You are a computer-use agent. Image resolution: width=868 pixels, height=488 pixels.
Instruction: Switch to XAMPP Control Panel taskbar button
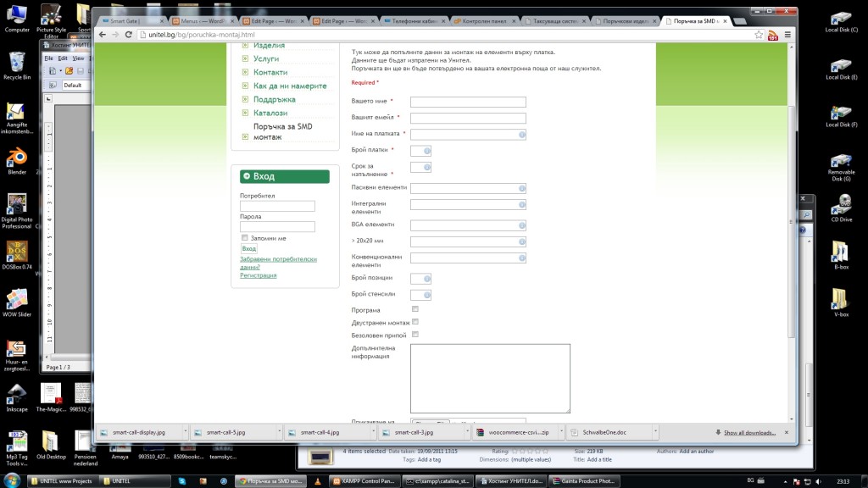363,481
